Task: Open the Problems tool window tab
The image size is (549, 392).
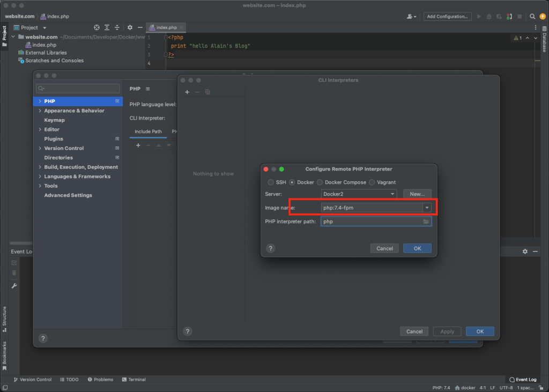Action: [100, 379]
